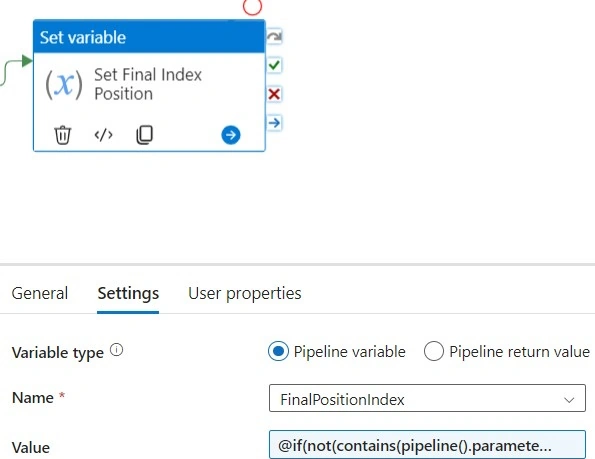The width and height of the screenshot is (595, 459).
Task: Open the FinalPositionIndex name dropdown
Action: click(x=427, y=398)
